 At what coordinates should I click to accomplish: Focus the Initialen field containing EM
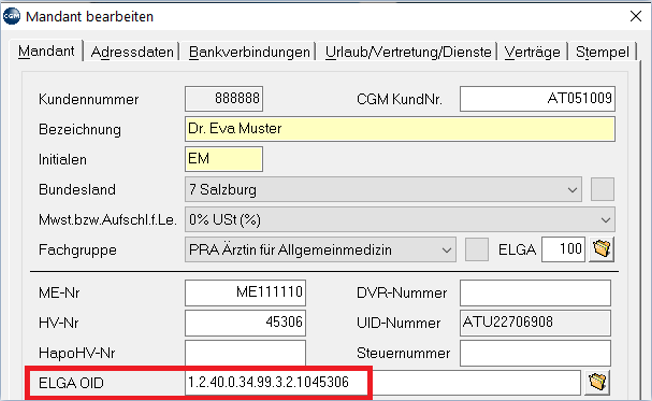tap(224, 159)
